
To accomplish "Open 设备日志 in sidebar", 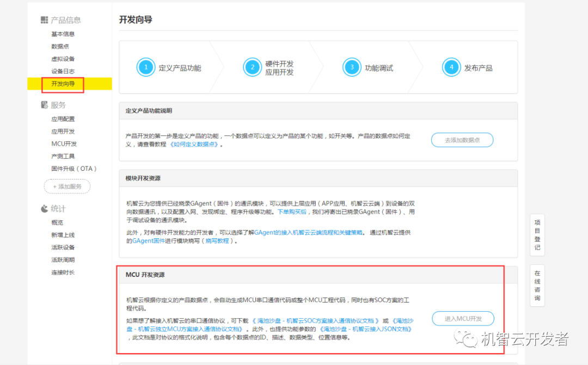I will (63, 71).
